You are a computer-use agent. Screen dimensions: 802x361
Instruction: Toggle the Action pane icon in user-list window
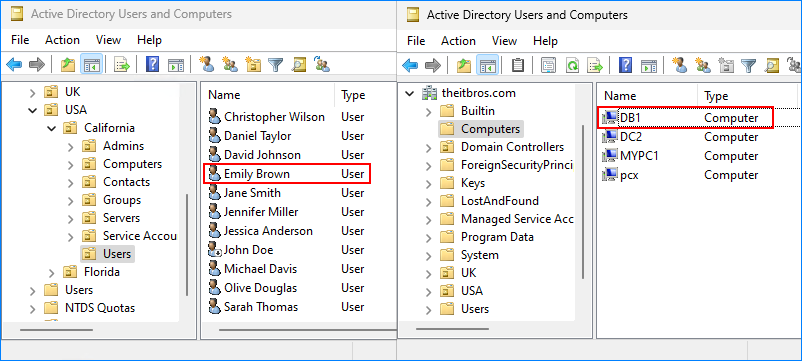click(176, 65)
